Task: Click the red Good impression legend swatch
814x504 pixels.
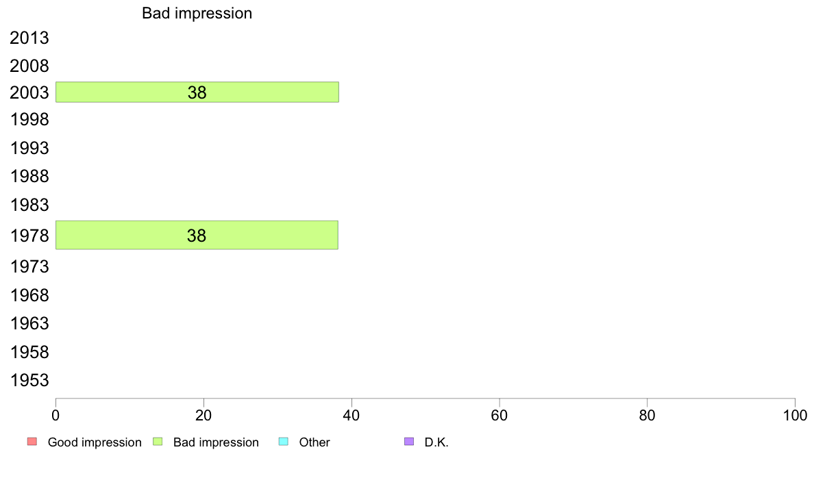Action: 32,442
